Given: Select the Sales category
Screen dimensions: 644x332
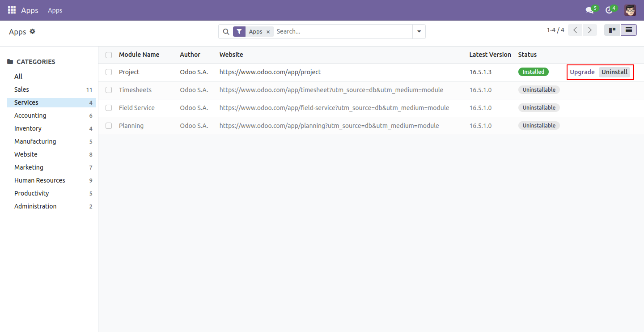Looking at the screenshot, I should [52, 89].
